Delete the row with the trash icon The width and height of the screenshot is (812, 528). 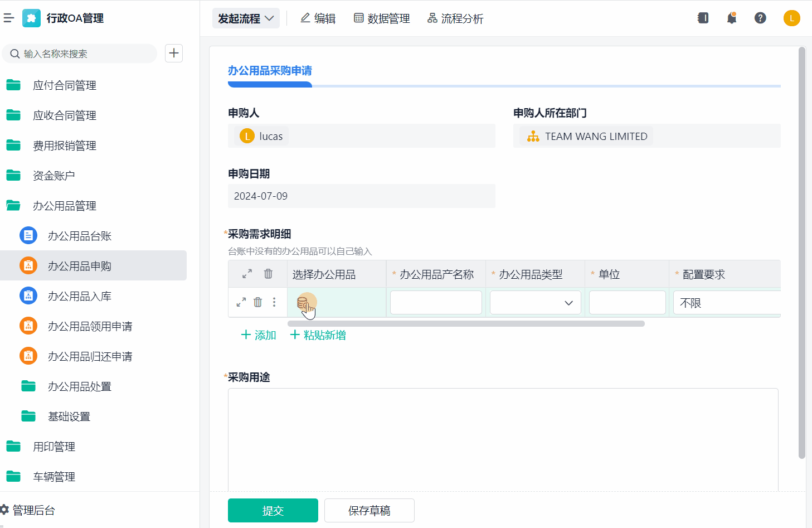[257, 302]
